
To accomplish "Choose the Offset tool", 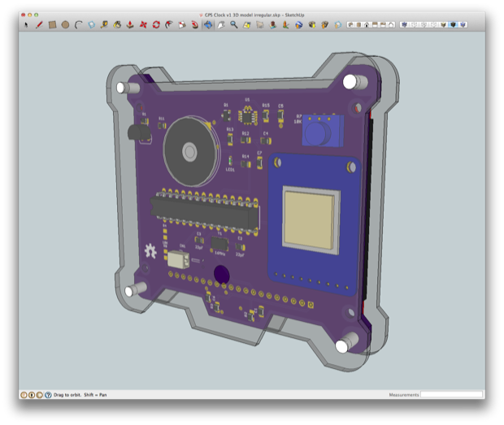I will click(169, 24).
